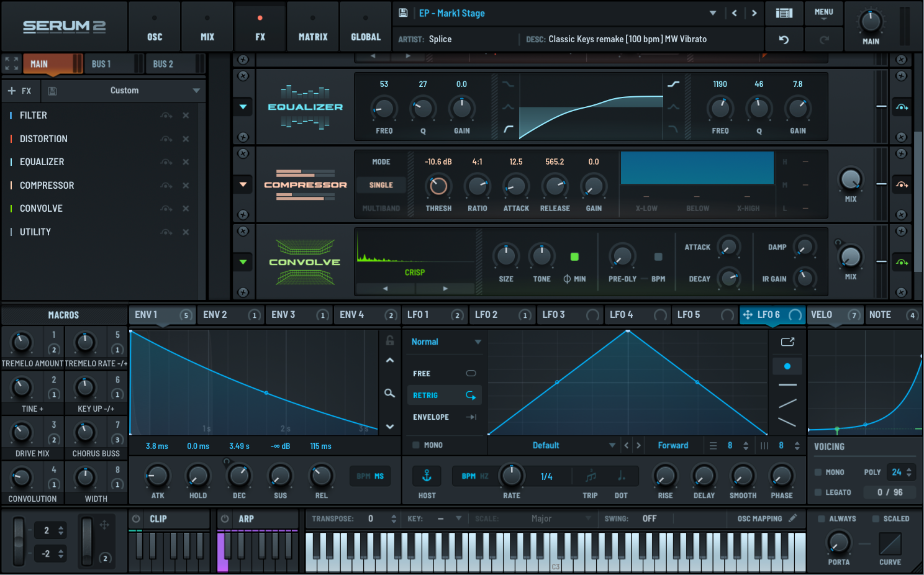Image resolution: width=924 pixels, height=575 pixels.
Task: Select Multiband compressor mode
Action: [x=381, y=209]
